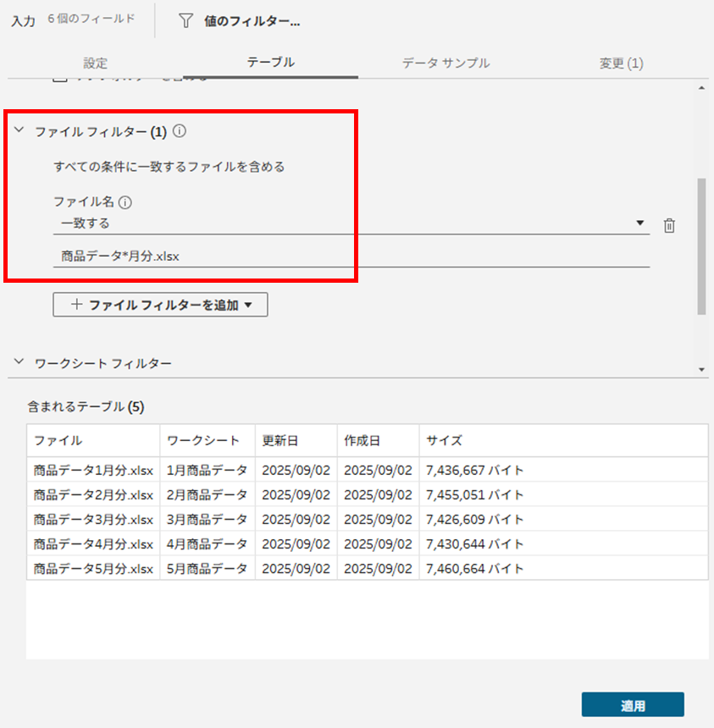The height and width of the screenshot is (728, 714).
Task: Open the ファイル フィルターを追加 dropdown
Action: click(160, 305)
